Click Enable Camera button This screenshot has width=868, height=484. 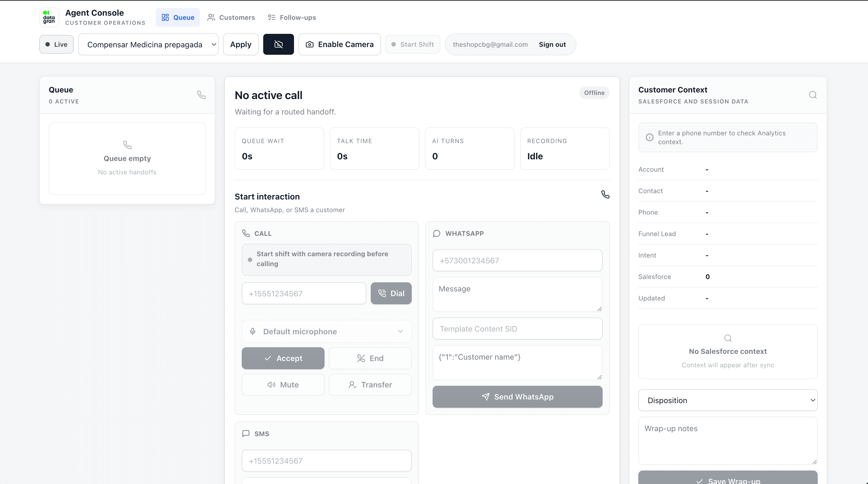[x=340, y=44]
